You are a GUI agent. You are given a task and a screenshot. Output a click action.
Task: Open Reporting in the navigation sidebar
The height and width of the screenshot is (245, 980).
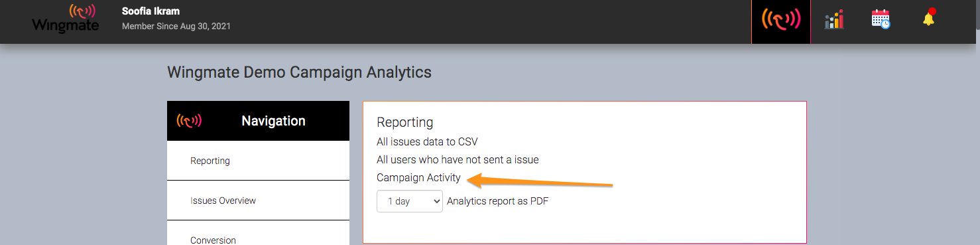[258, 161]
